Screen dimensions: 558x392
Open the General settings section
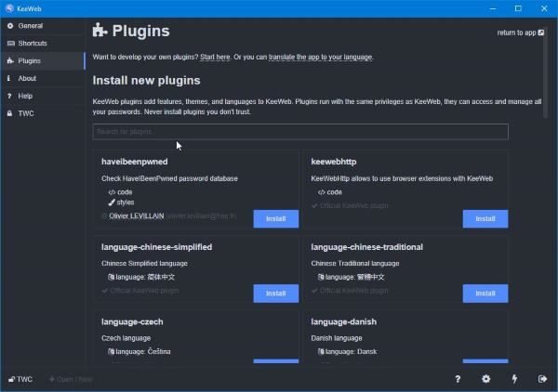tap(30, 26)
